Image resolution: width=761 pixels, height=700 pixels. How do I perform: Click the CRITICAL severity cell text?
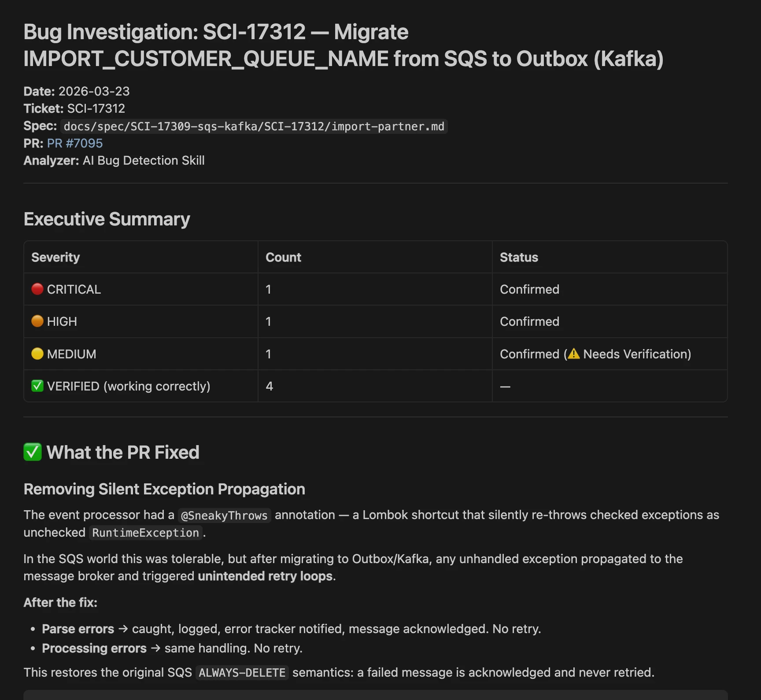74,289
